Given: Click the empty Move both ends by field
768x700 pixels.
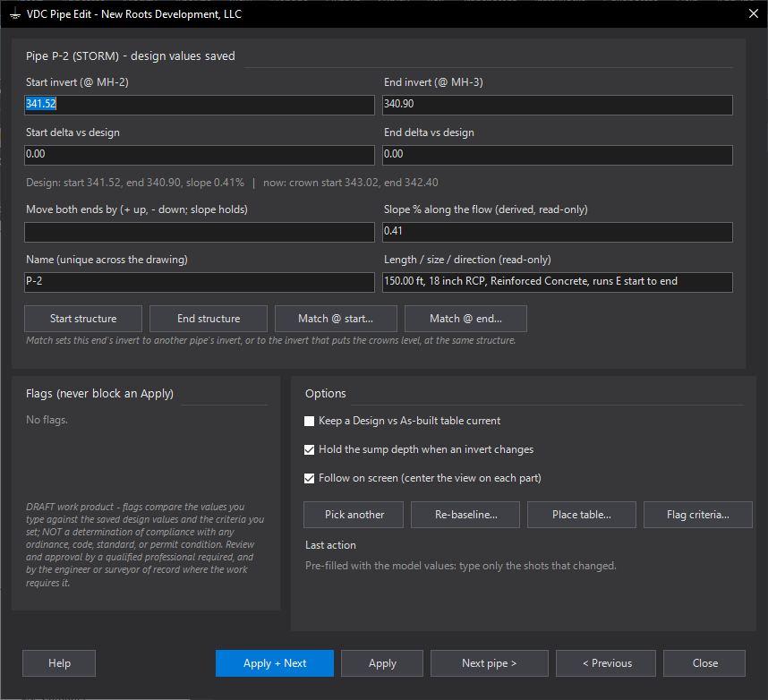Looking at the screenshot, I should (x=200, y=232).
